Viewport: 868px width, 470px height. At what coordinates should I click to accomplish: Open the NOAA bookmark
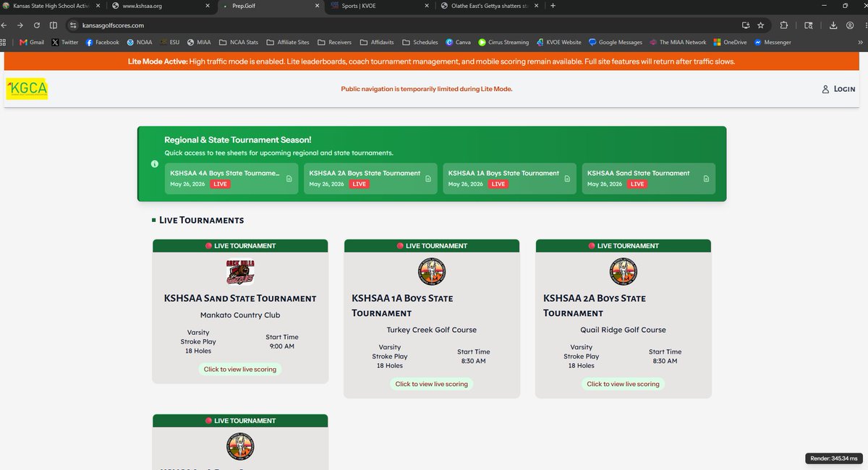click(139, 42)
